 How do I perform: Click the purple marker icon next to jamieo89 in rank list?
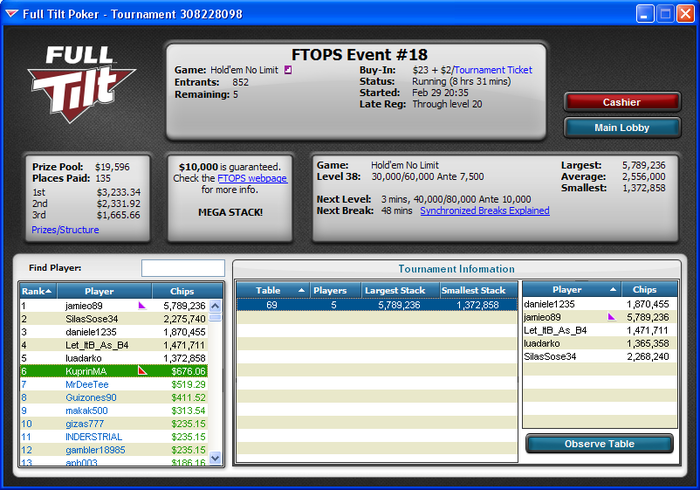click(142, 305)
